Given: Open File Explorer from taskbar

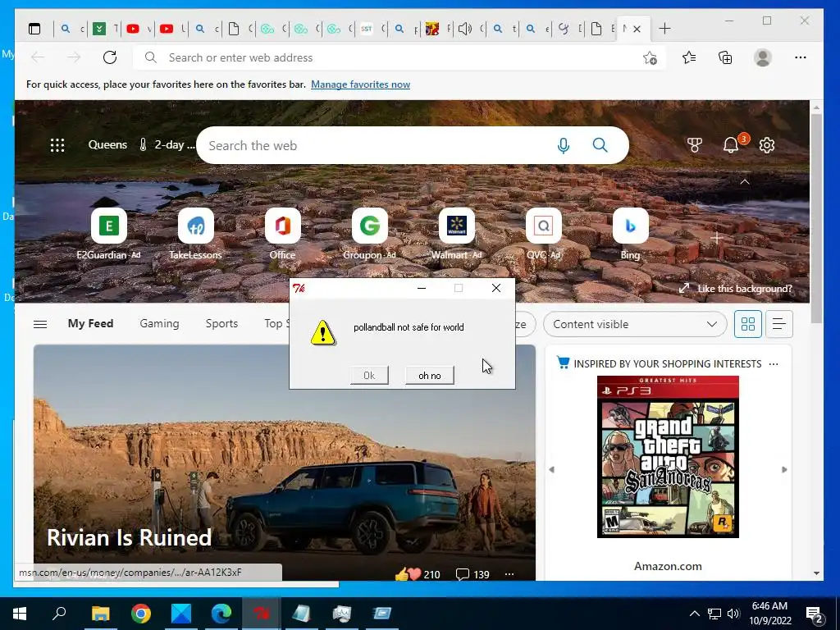Looking at the screenshot, I should (100, 614).
